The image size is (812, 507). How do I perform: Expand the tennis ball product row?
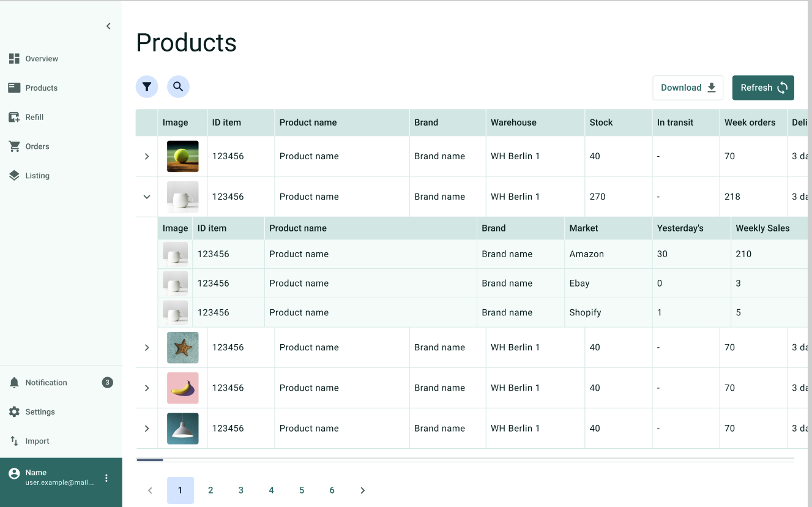(147, 156)
